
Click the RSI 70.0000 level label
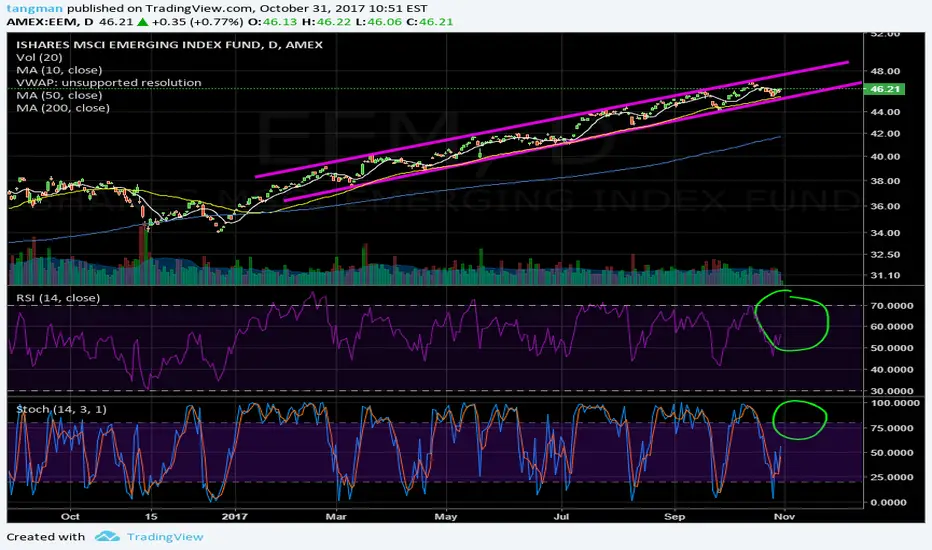coord(892,306)
